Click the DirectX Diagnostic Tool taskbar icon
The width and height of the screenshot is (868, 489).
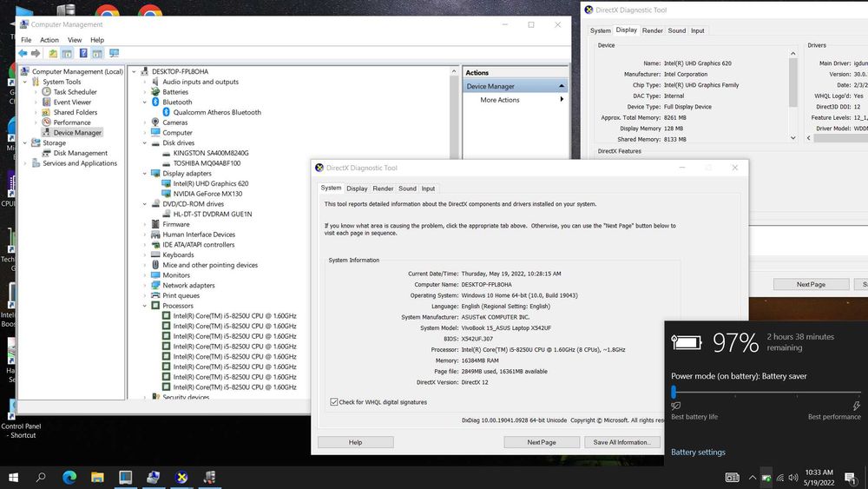[x=181, y=478]
